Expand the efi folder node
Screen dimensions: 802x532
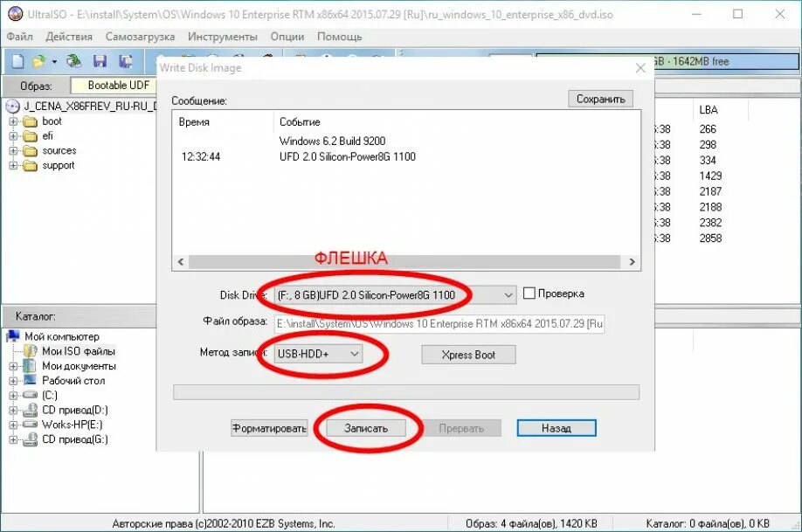[13, 136]
